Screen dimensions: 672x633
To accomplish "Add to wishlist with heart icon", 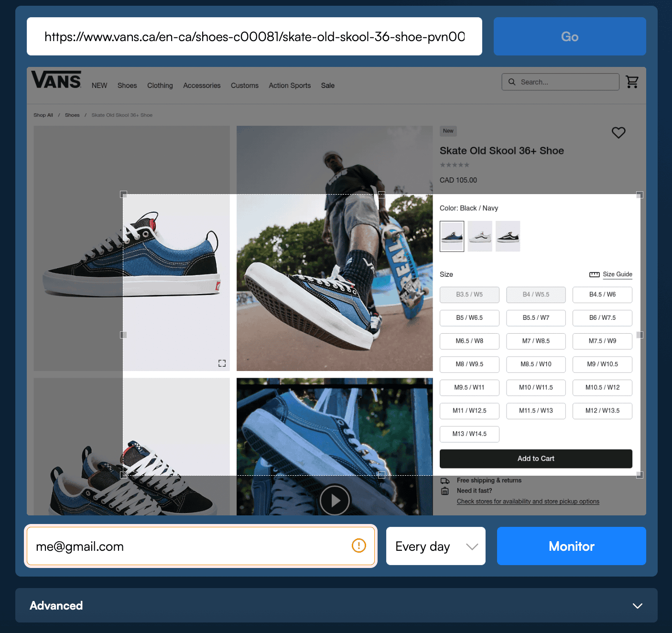I will 618,132.
